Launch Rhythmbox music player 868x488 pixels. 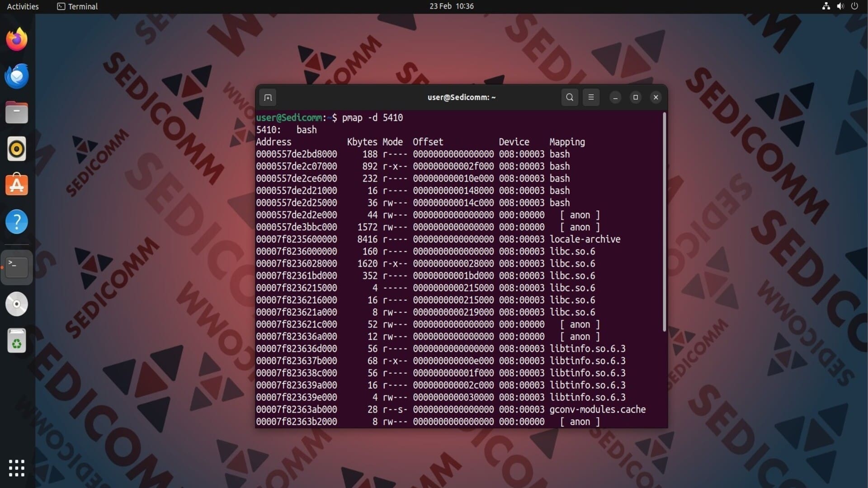[17, 149]
